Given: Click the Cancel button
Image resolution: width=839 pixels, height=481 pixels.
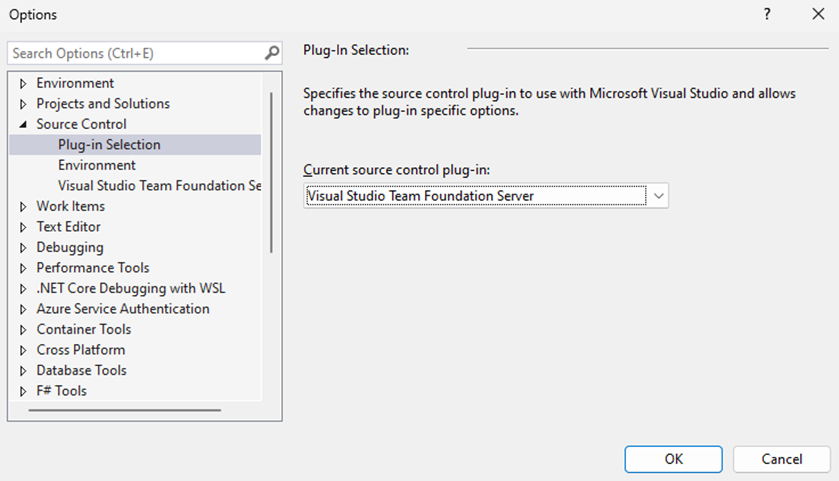Looking at the screenshot, I should [782, 459].
